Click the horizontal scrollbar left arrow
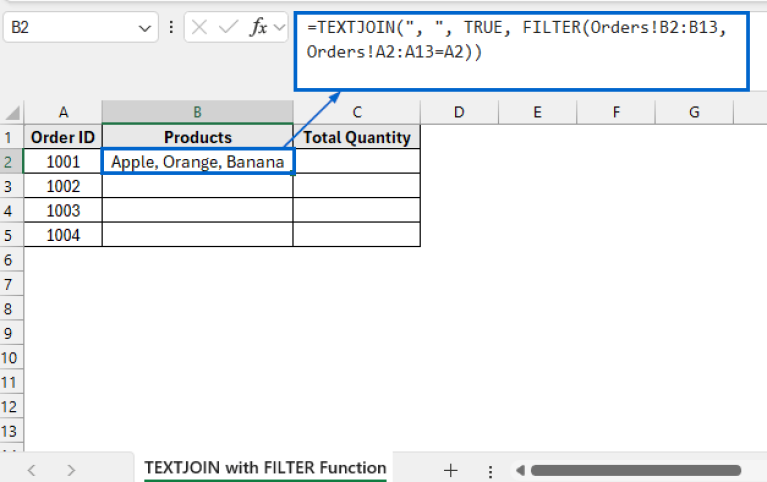767x482 pixels. tap(518, 469)
